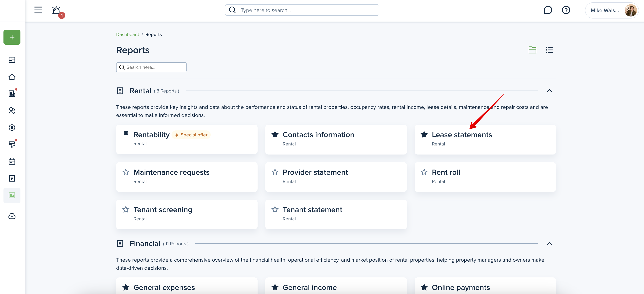Image resolution: width=644 pixels, height=294 pixels.
Task: Click the Financial section document icon
Action: (120, 244)
